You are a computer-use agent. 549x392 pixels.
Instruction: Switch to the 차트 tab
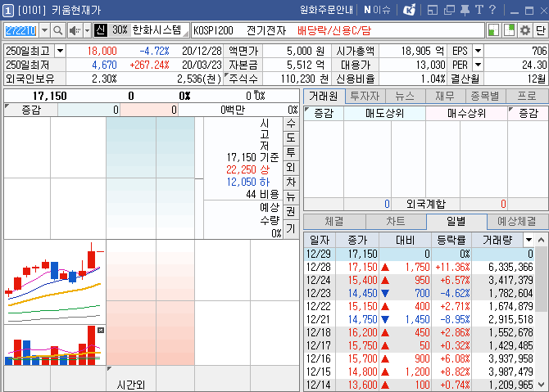pos(396,221)
